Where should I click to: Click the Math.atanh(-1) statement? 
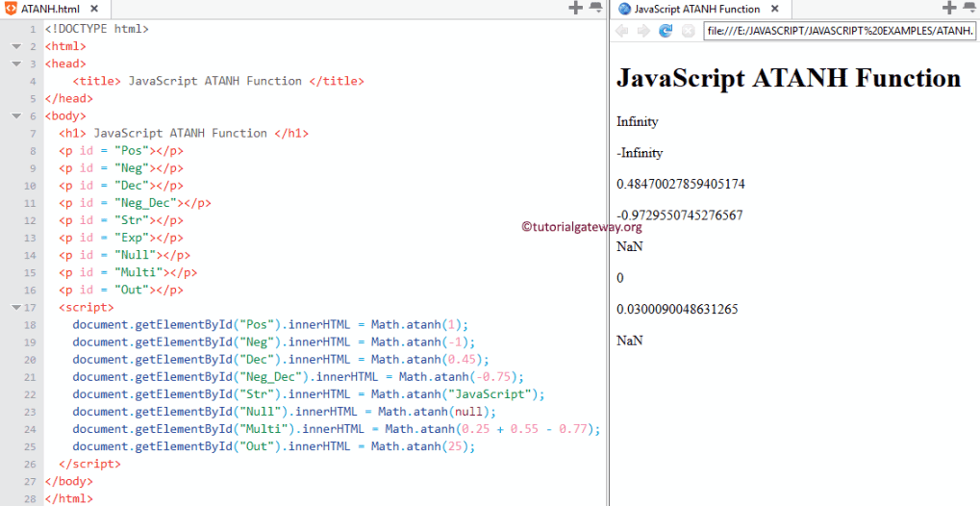pyautogui.click(x=274, y=342)
